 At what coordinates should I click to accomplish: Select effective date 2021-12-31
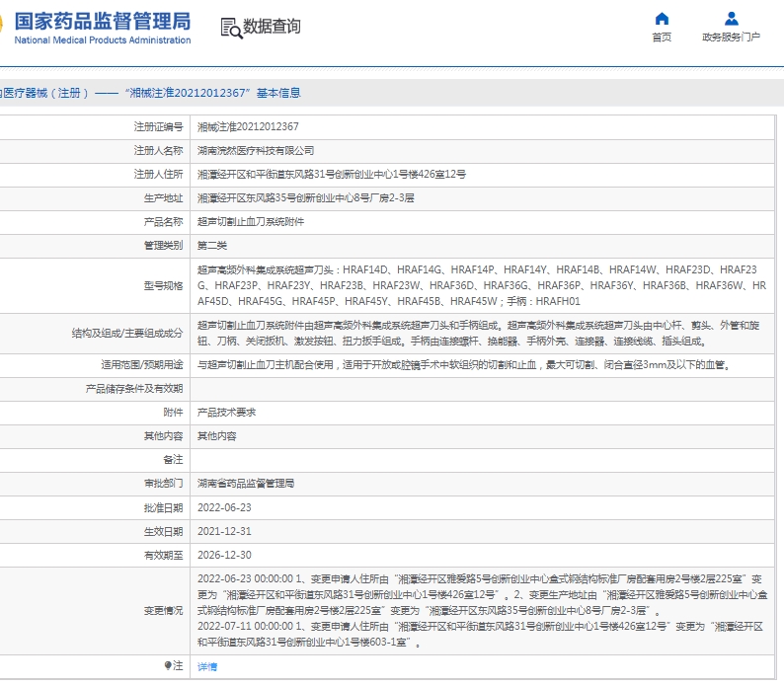coord(224,531)
